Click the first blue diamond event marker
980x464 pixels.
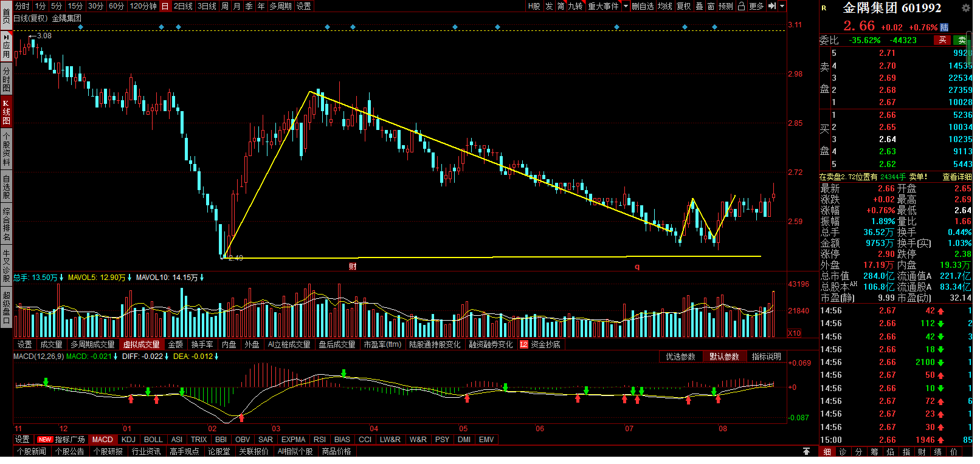pyautogui.click(x=81, y=27)
